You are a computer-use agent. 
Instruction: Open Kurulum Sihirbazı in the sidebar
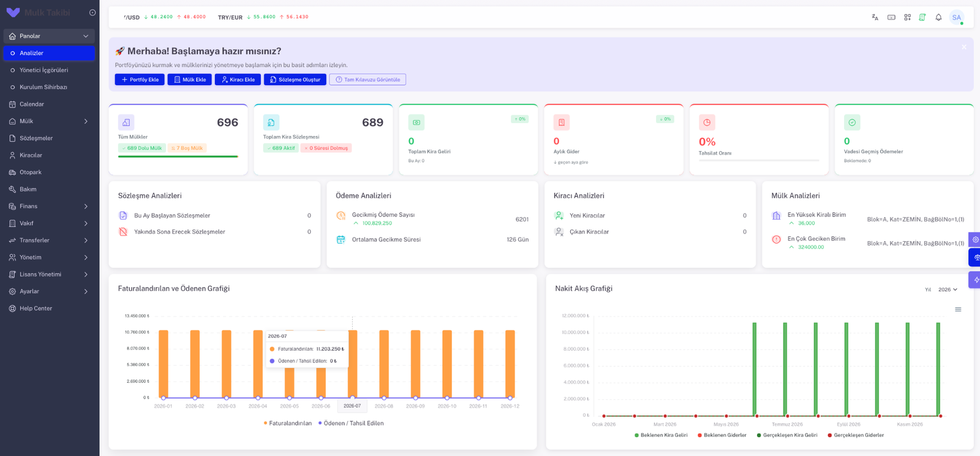(x=49, y=87)
